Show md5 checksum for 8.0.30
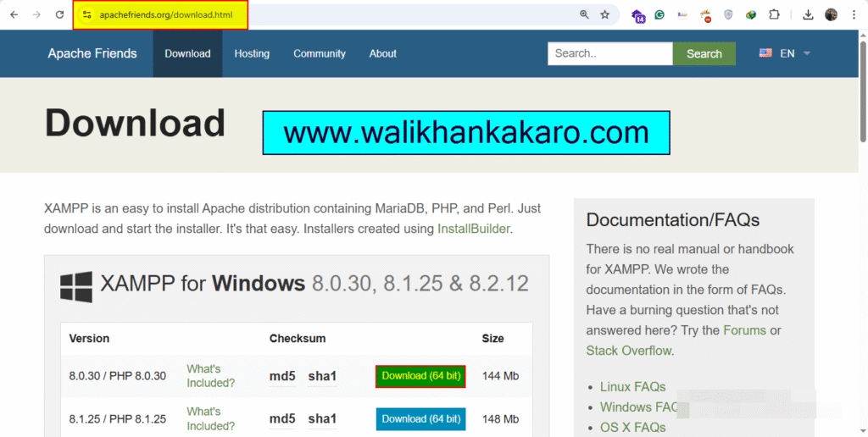 282,376
